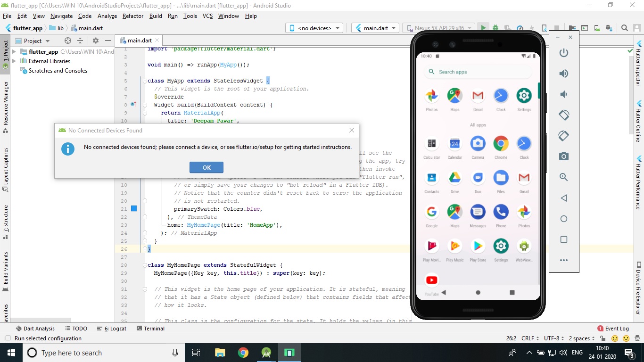Click the emulator Zoom magnifier button
The width and height of the screenshot is (644, 362).
point(564,177)
